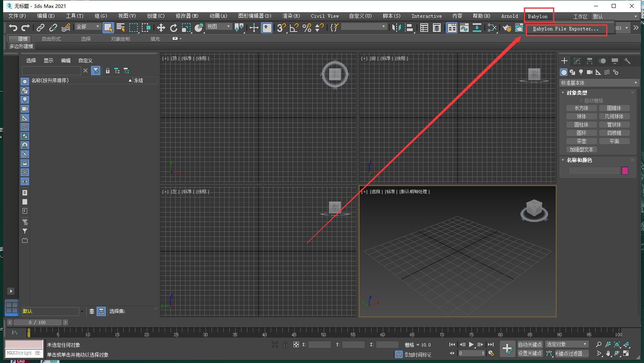Image resolution: width=644 pixels, height=363 pixels.
Task: Click the Undo icon on the toolbar
Action: pyautogui.click(x=13, y=28)
